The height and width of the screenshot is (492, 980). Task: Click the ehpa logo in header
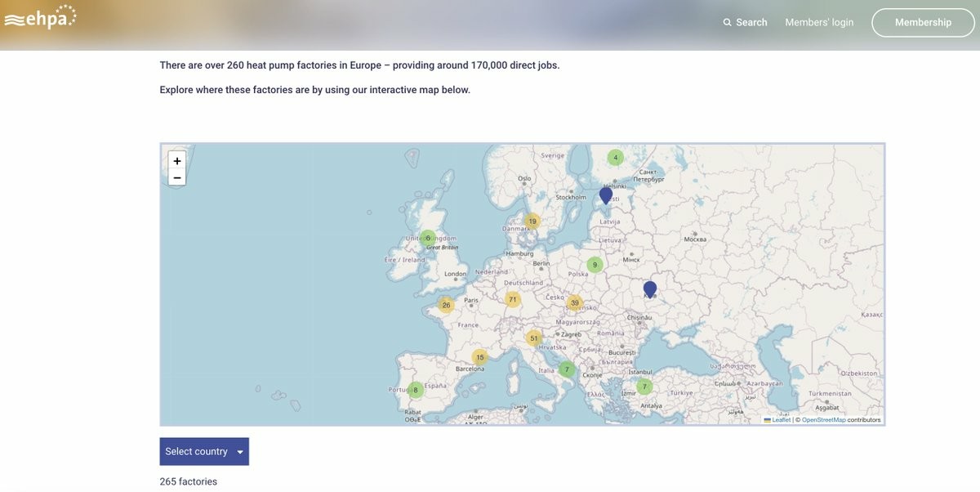[41, 18]
